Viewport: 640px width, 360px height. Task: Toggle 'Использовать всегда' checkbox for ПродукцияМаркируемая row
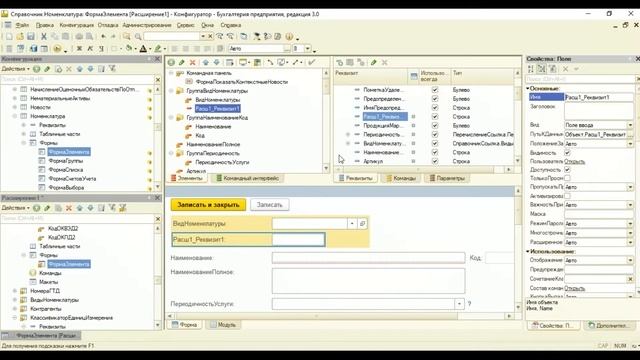click(x=435, y=126)
